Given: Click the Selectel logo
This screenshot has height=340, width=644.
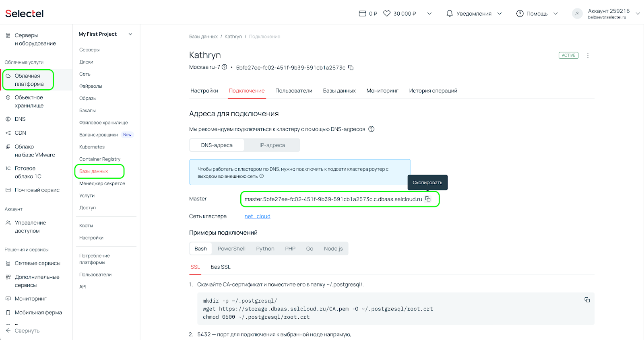Looking at the screenshot, I should pos(24,14).
